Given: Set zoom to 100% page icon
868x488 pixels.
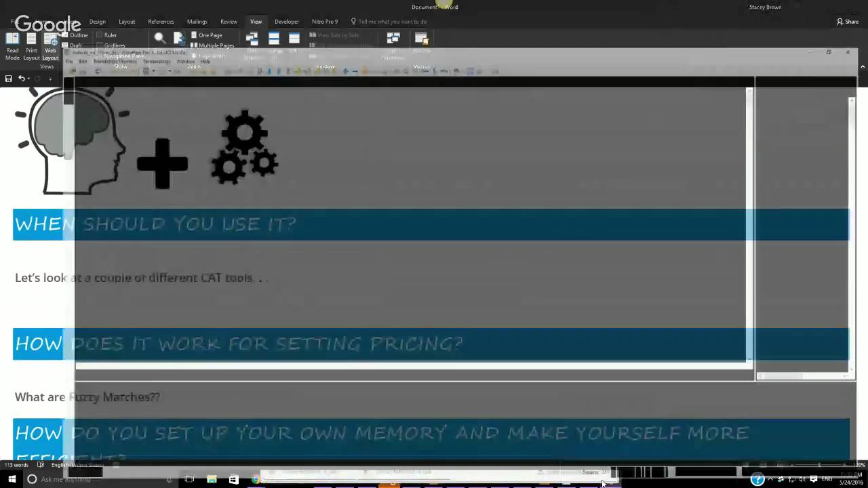Looking at the screenshot, I should (x=178, y=39).
